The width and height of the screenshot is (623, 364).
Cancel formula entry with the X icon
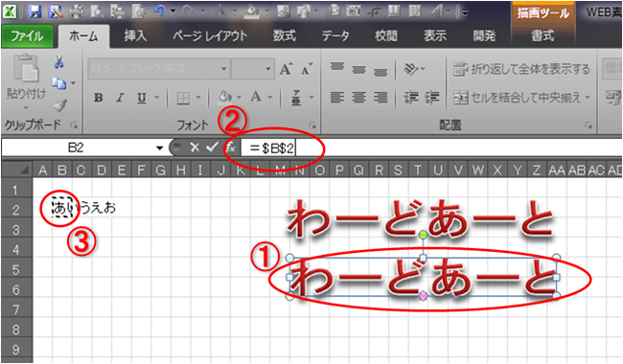195,148
